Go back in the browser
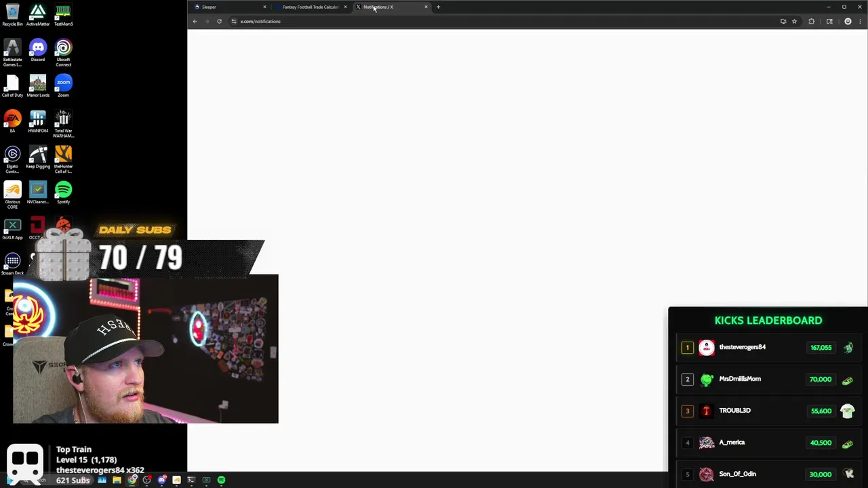 point(195,21)
